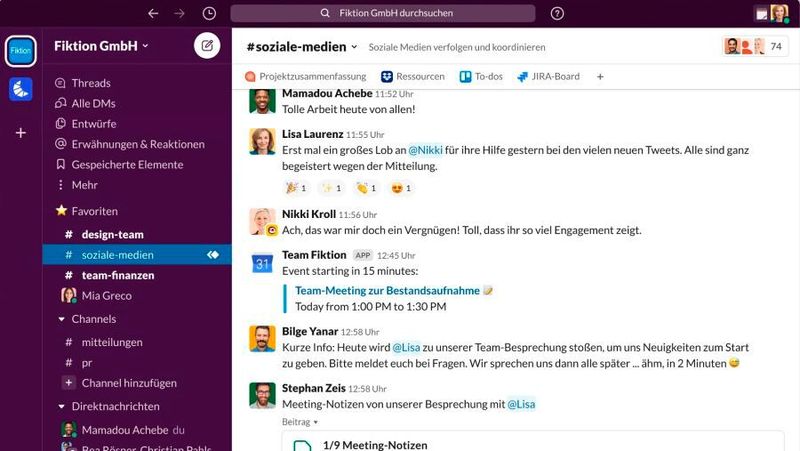Click the @Lisa mention in Bilge's message
This screenshot has height=451, width=800.
pos(406,347)
